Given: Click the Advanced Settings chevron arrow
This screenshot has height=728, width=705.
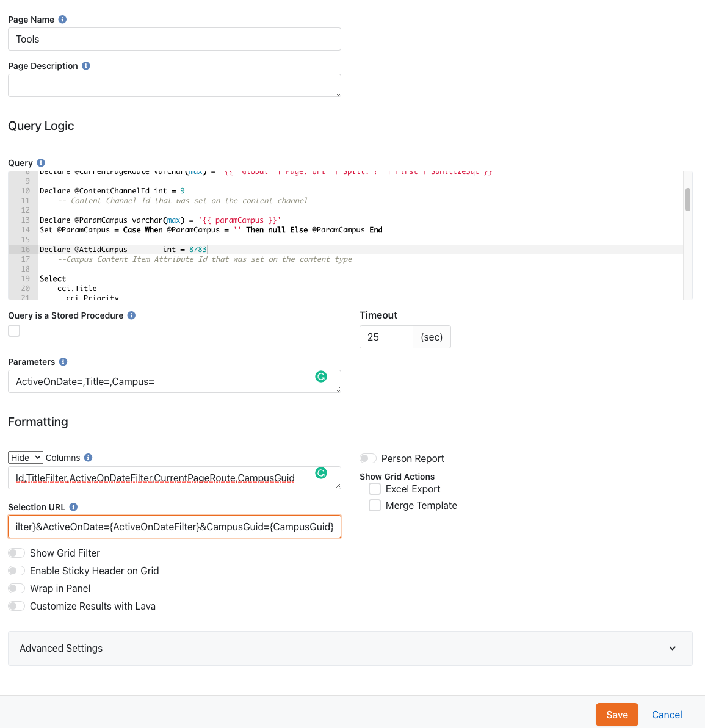Looking at the screenshot, I should [x=673, y=648].
